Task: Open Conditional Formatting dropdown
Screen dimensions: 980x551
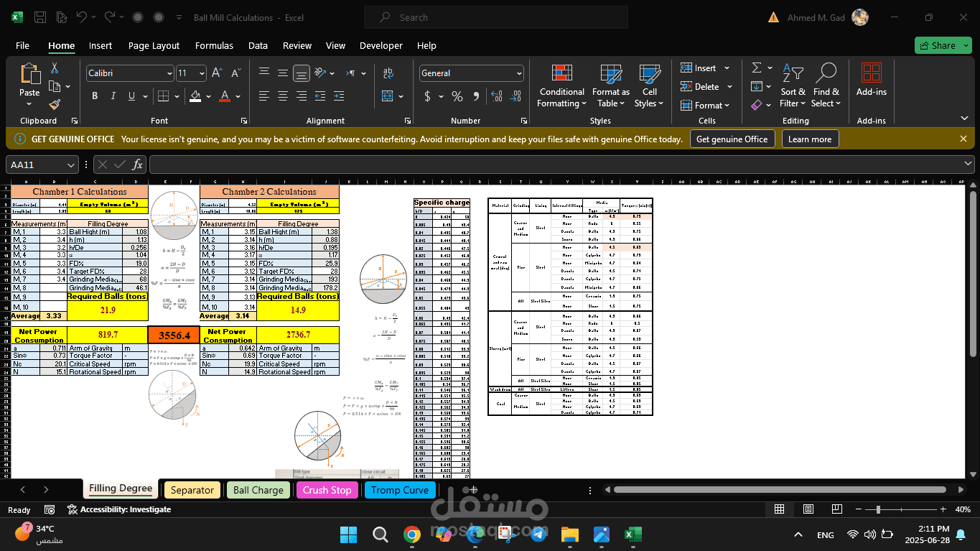Action: coord(562,85)
